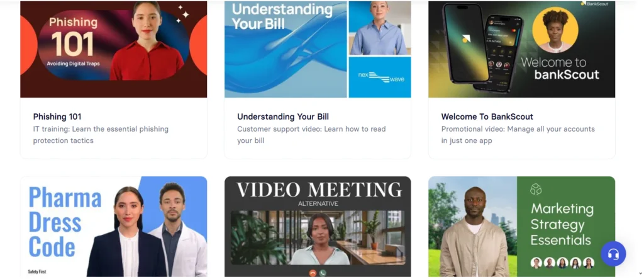Click the nexwave logo tile
644x279 pixels.
(380, 77)
